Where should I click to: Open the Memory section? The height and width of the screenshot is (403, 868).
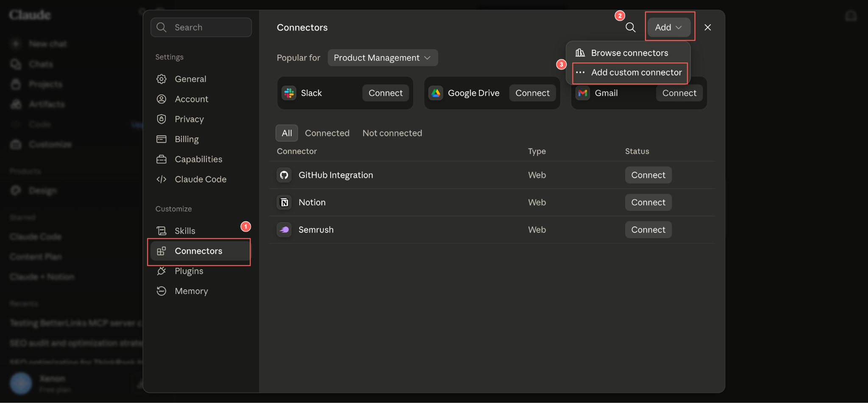click(200, 291)
